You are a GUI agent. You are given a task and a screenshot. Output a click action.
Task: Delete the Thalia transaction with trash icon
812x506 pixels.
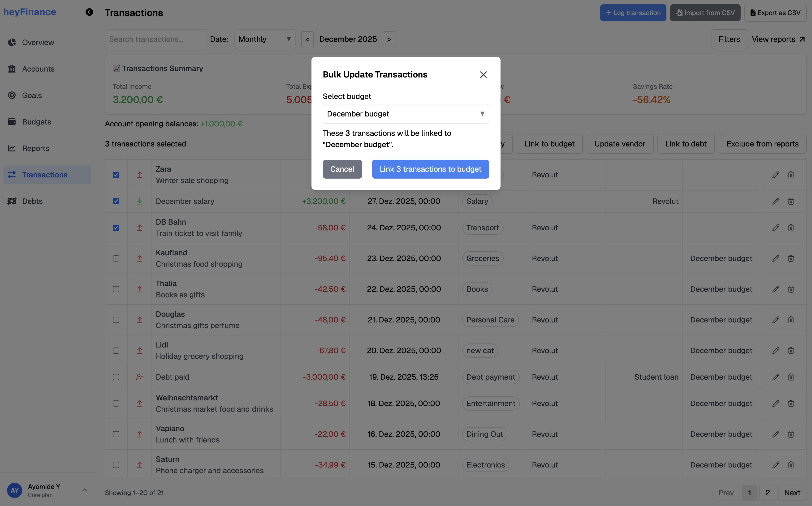[x=791, y=289]
